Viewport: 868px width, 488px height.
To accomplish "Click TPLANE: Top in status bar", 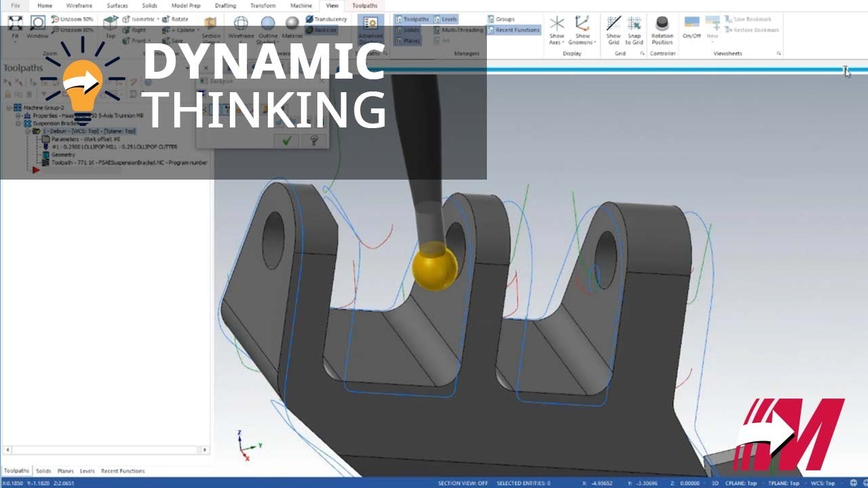I will (x=784, y=483).
